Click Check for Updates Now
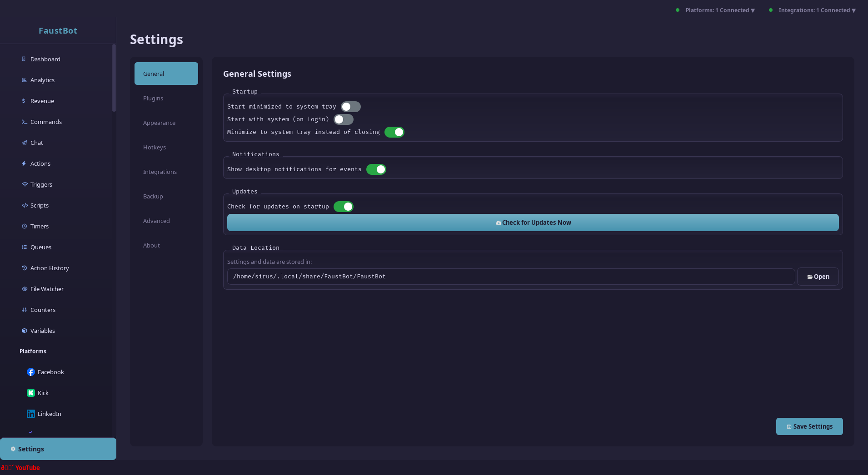The image size is (868, 475). click(533, 223)
